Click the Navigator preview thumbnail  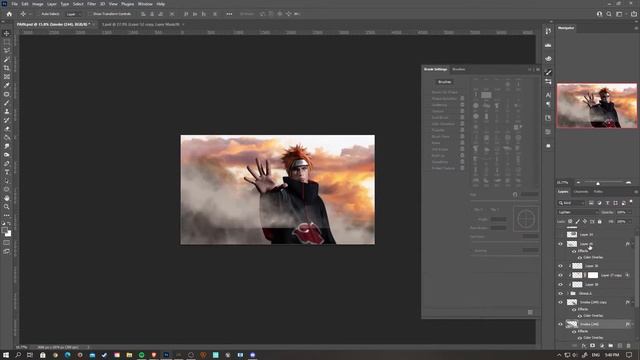[597, 105]
